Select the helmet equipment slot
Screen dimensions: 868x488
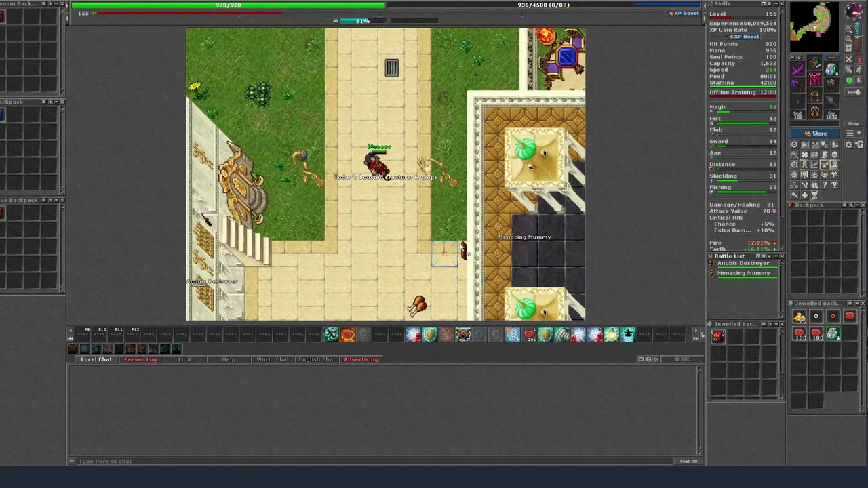(x=814, y=62)
